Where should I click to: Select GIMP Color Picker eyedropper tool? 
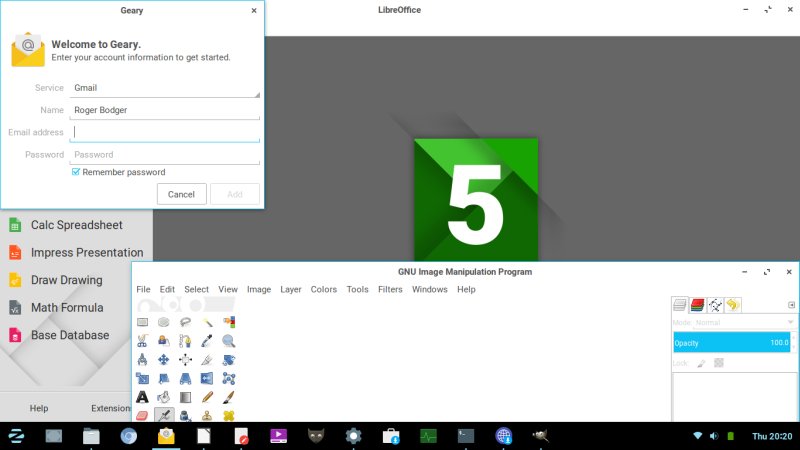point(207,341)
